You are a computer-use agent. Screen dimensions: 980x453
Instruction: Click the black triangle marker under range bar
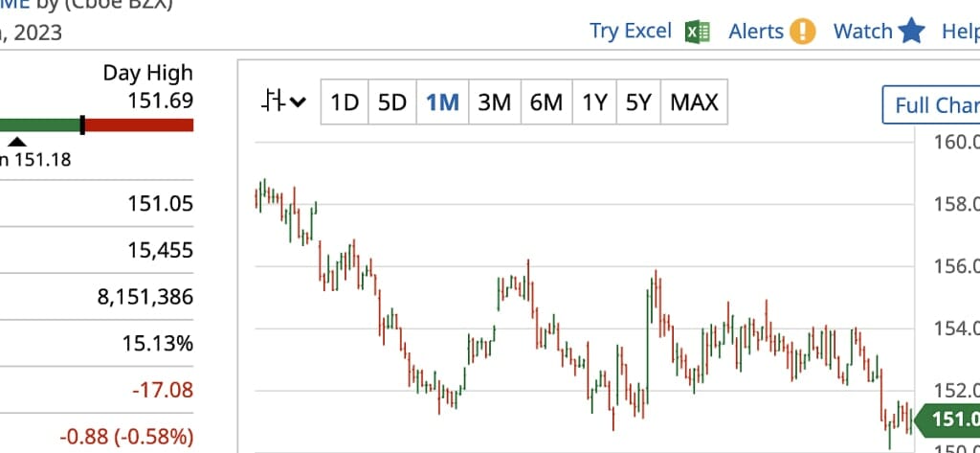coord(18,141)
